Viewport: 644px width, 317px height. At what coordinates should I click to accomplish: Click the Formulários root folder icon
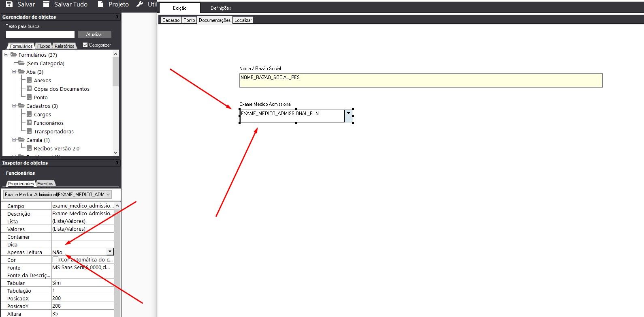point(14,55)
